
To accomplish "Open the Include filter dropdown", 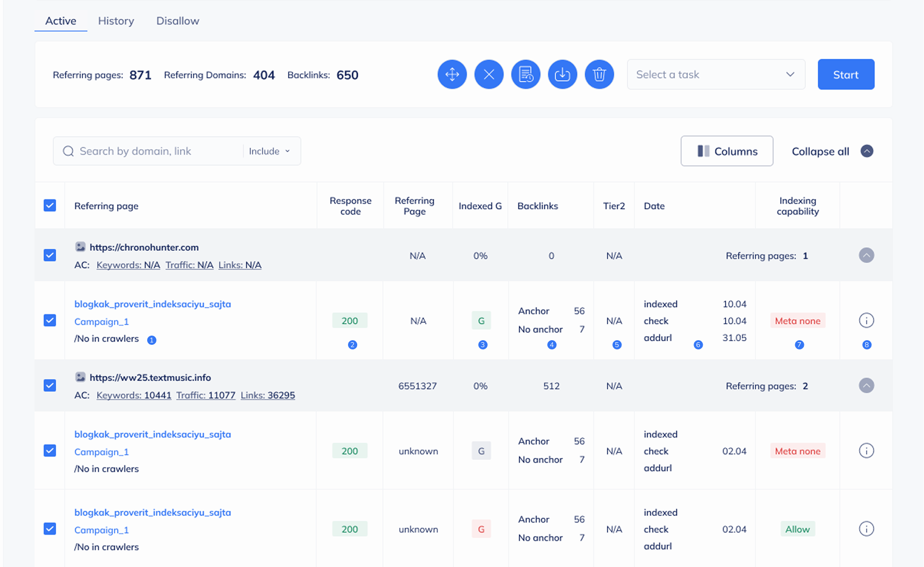I will (x=269, y=151).
